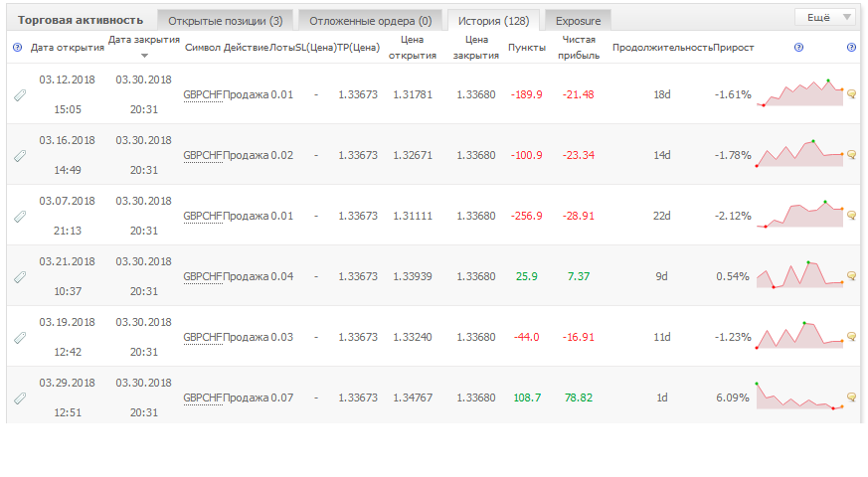
Task: Sort by Чистая прибыль column header
Action: 579,47
